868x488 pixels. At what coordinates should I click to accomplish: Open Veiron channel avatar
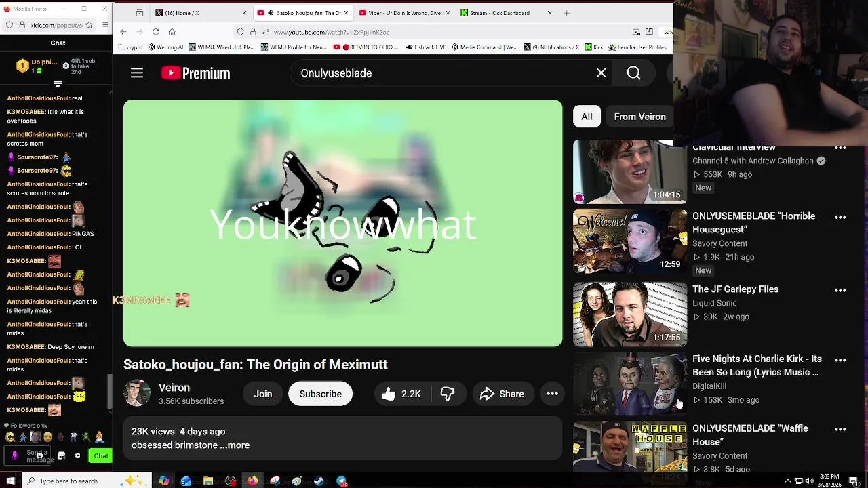[137, 393]
